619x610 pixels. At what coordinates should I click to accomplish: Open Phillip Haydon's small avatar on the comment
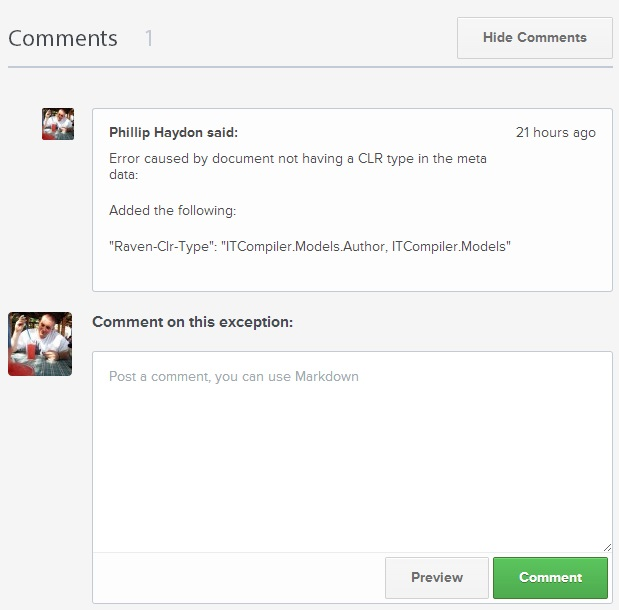tap(58, 124)
